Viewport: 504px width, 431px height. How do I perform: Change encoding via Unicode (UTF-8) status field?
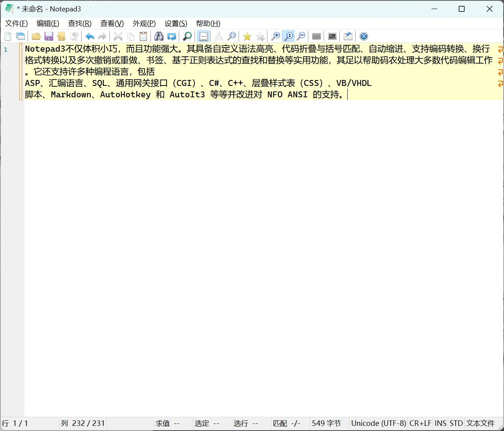(379, 424)
